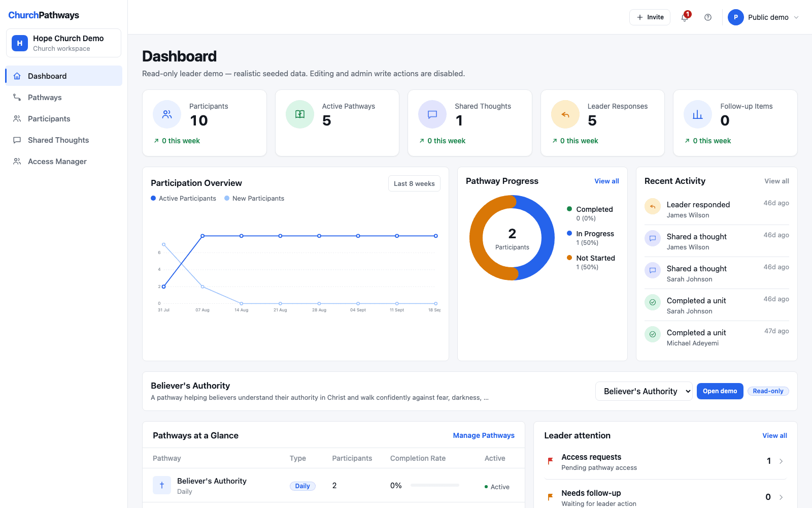812x508 pixels.
Task: Expand the Needs follow-up row chevron
Action: (781, 497)
